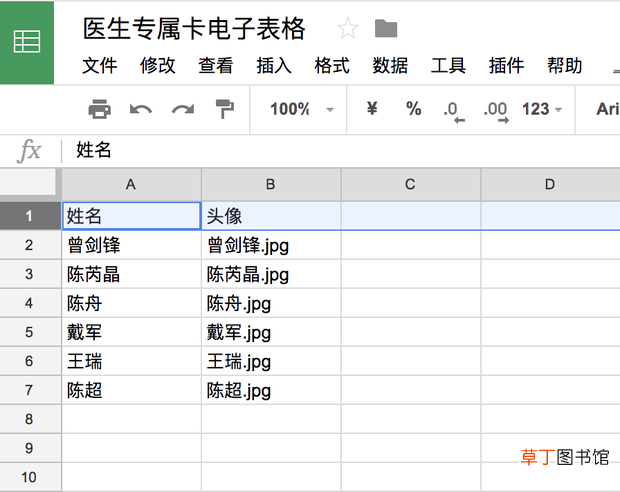The image size is (620, 492).
Task: Select cell 陈舟.jpg
Action: tap(271, 303)
